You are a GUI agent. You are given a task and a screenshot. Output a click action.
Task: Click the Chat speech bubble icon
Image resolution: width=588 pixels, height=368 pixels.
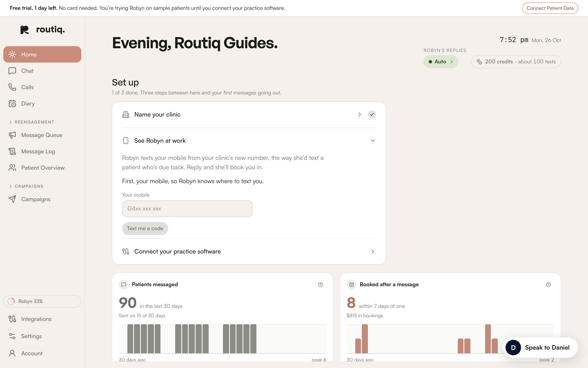(x=12, y=71)
